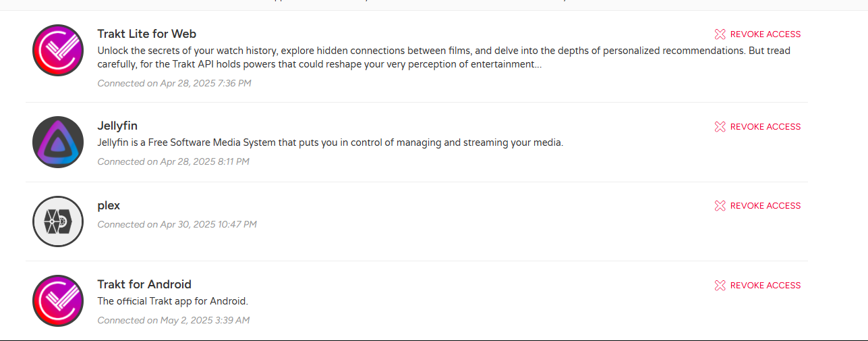868x341 pixels.
Task: Select the Revoke Access label for plex
Action: pyautogui.click(x=765, y=206)
